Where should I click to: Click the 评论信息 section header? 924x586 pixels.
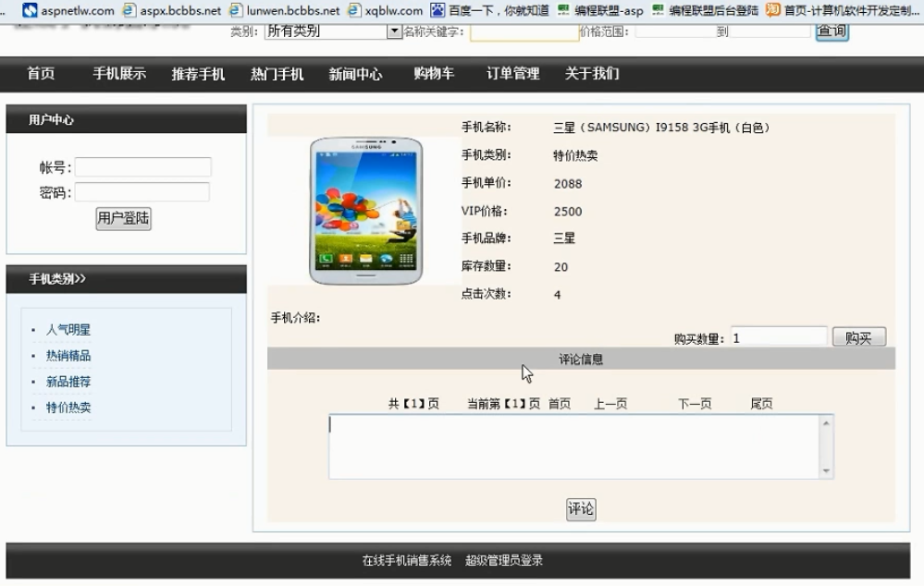tap(581, 359)
